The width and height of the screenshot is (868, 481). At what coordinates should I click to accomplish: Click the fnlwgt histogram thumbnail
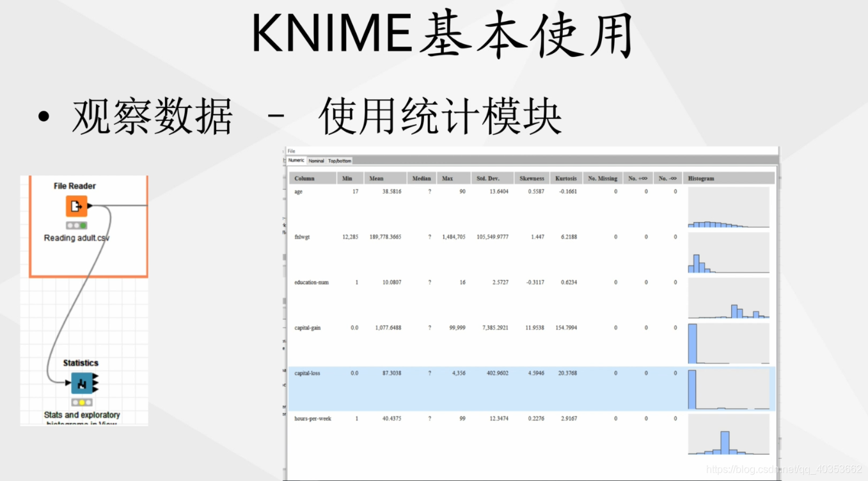coord(729,253)
